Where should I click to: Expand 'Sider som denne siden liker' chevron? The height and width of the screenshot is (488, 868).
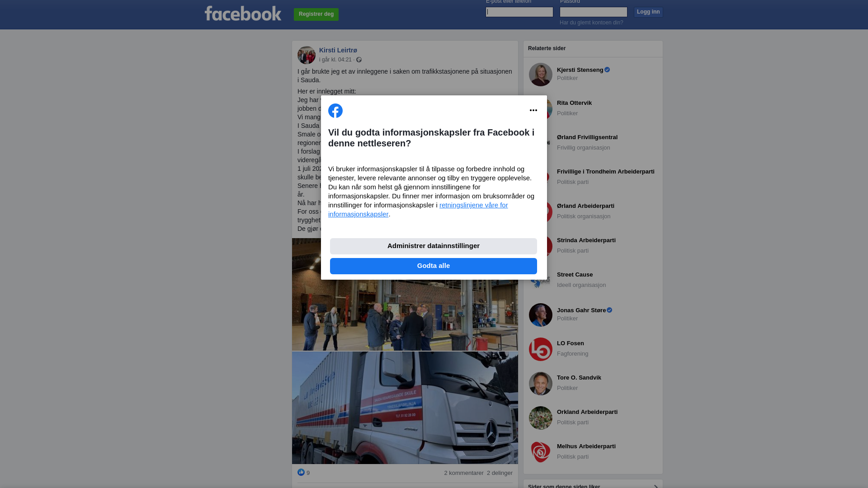[656, 486]
